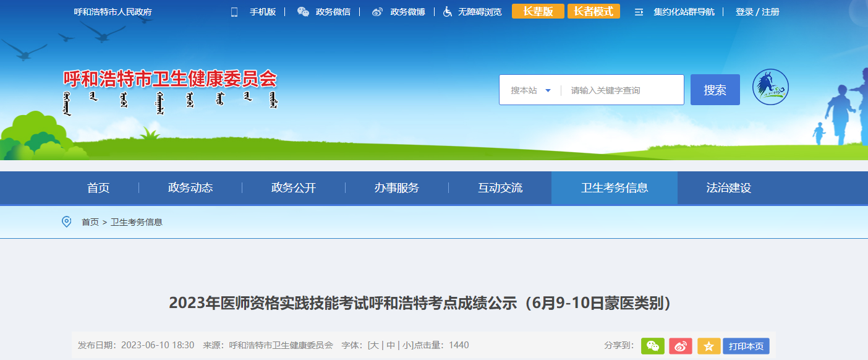This screenshot has width=868, height=360.
Task: Open 法治建设 navigation tab
Action: [x=729, y=188]
